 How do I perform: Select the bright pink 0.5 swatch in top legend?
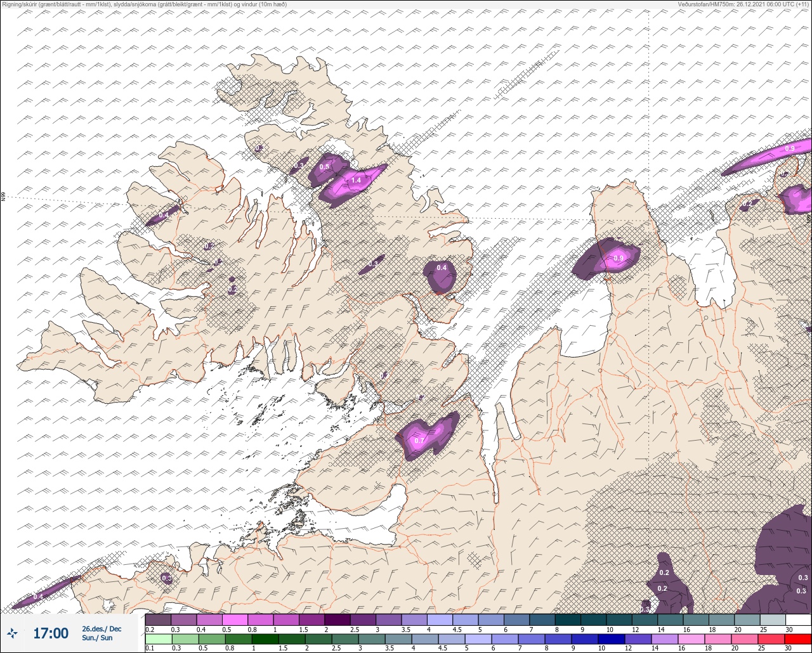click(235, 619)
